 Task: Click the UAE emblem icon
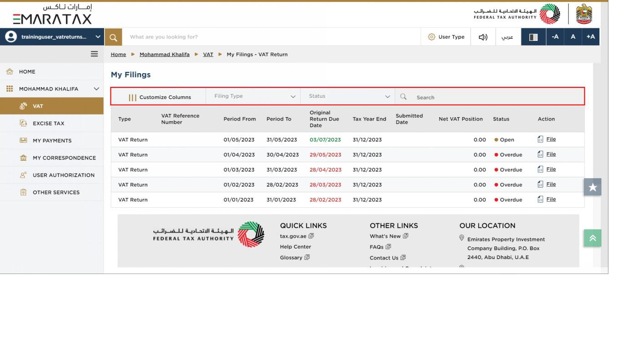(584, 14)
